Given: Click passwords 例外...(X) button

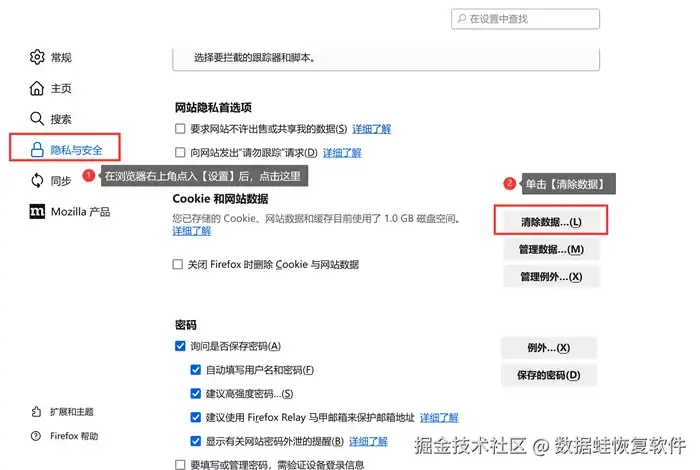Looking at the screenshot, I should pos(549,348).
